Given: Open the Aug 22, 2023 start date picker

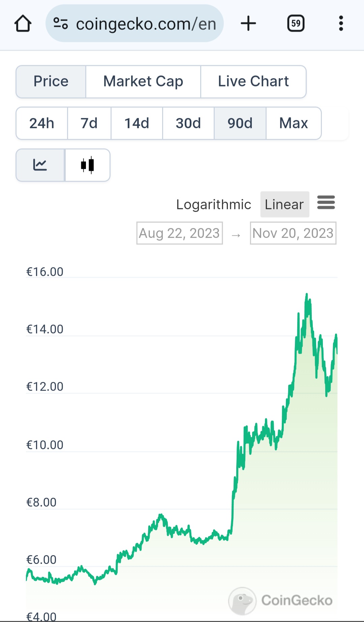Looking at the screenshot, I should pos(179,233).
